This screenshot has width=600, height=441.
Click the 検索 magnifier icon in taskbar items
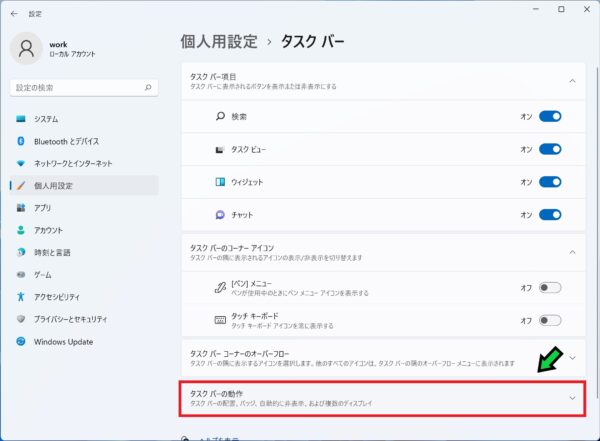tap(220, 116)
